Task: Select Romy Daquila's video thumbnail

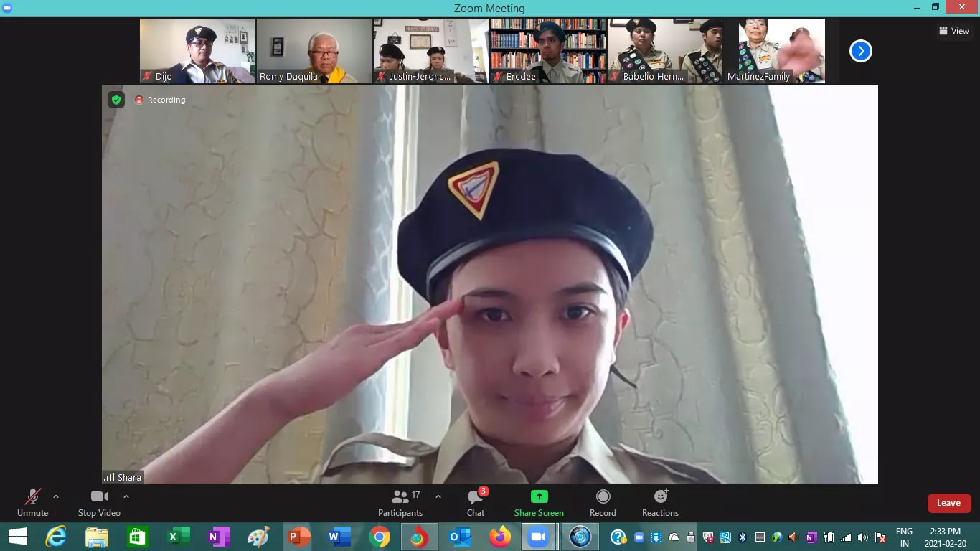Action: (x=314, y=51)
